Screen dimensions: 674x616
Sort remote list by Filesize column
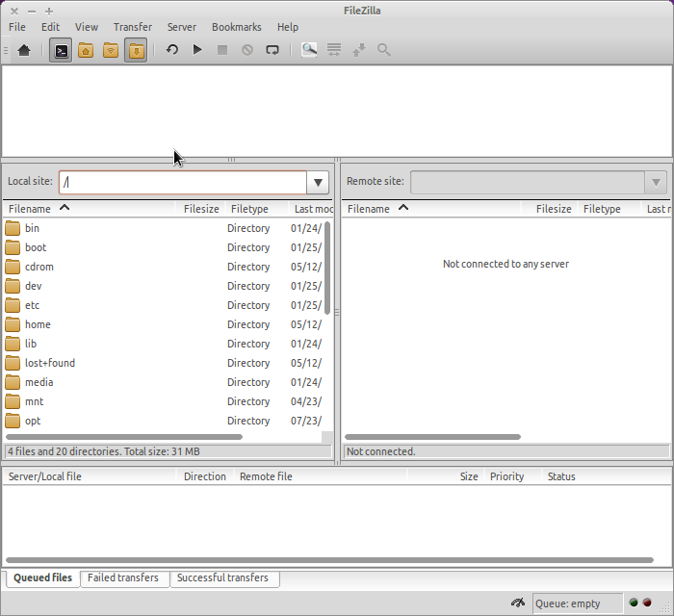[550, 209]
